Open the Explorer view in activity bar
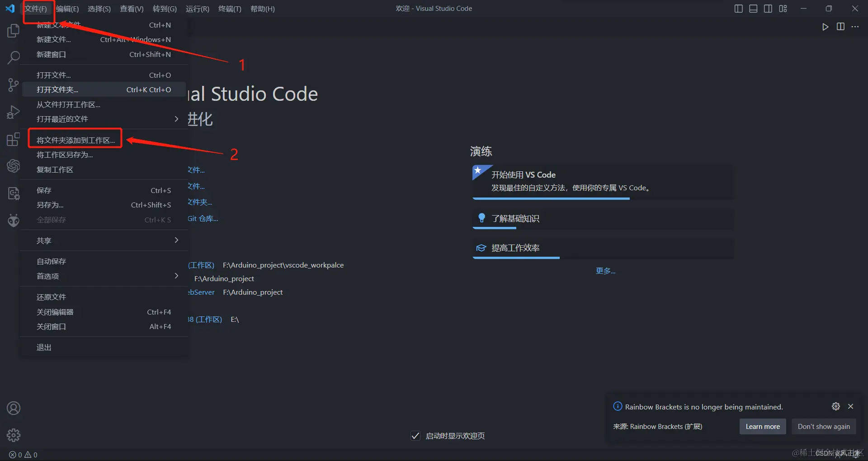Image resolution: width=868 pixels, height=461 pixels. (14, 31)
